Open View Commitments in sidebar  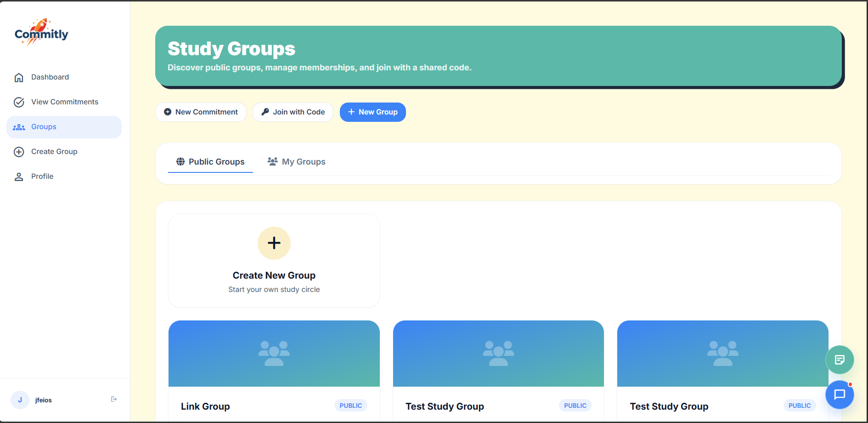pos(64,102)
